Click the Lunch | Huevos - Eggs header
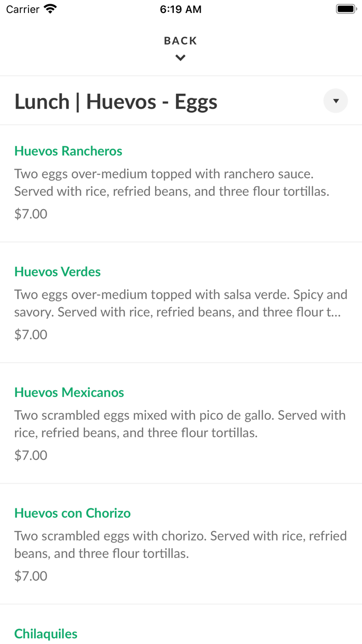362x644 pixels. tap(116, 101)
